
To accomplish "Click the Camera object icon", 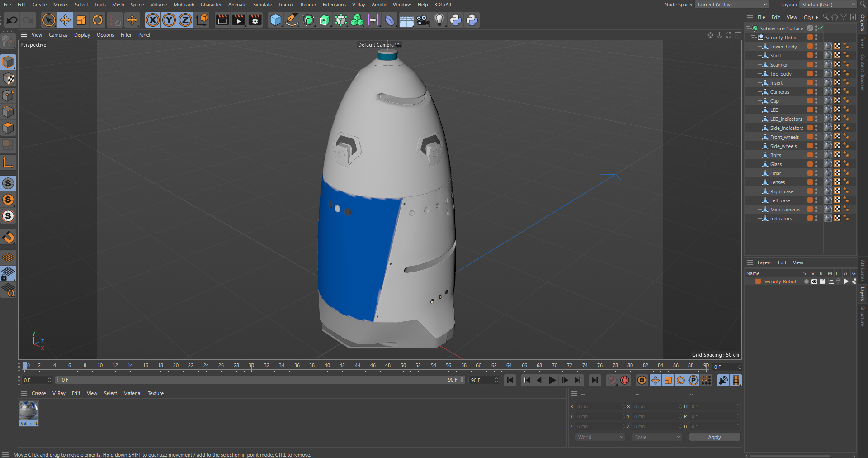I will (x=423, y=20).
